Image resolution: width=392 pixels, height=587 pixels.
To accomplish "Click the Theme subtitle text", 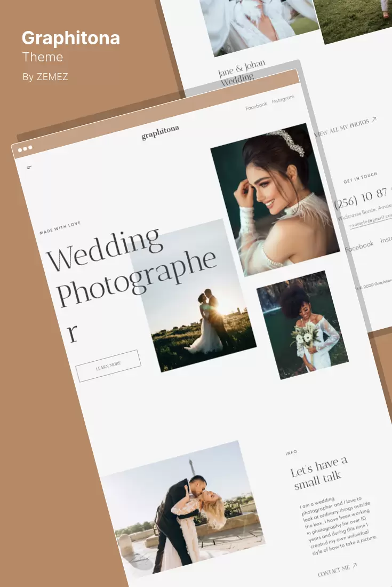I will (x=43, y=57).
